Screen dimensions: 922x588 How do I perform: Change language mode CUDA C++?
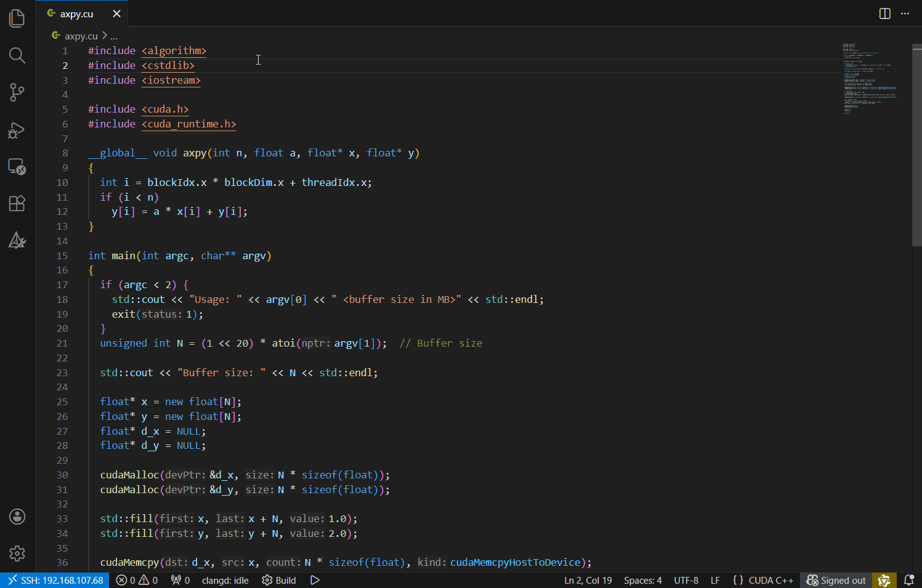pyautogui.click(x=771, y=580)
